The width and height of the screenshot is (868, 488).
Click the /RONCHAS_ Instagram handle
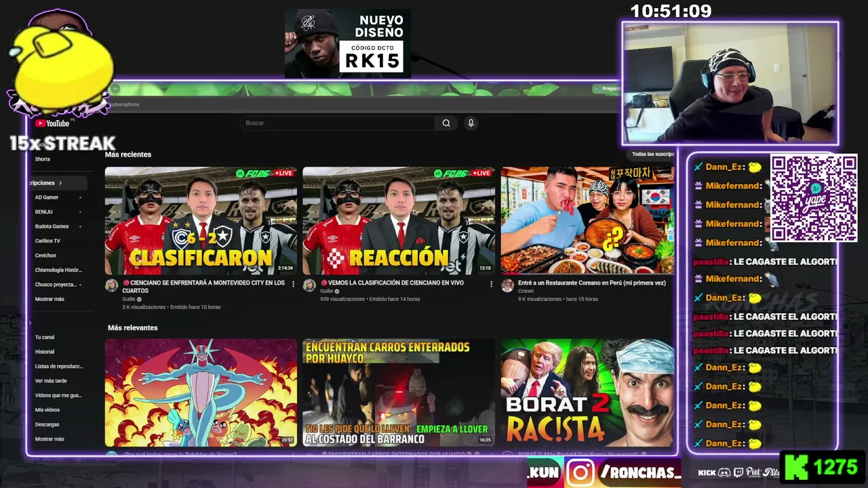pyautogui.click(x=640, y=472)
